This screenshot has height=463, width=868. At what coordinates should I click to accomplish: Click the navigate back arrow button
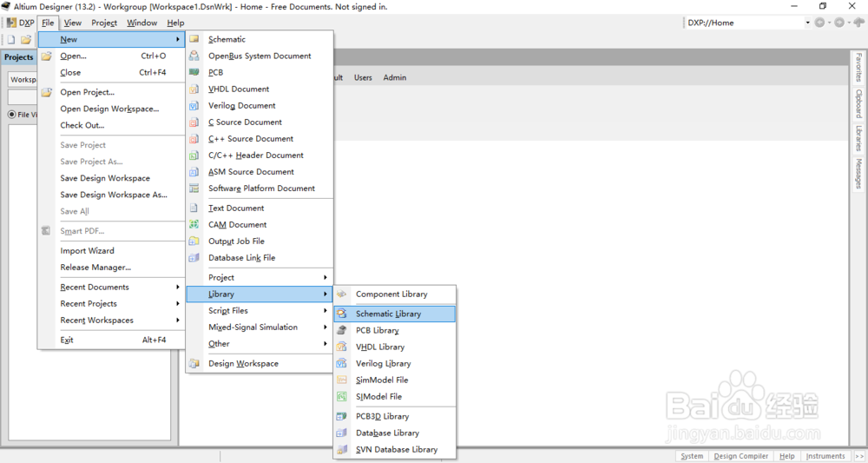[x=820, y=23]
